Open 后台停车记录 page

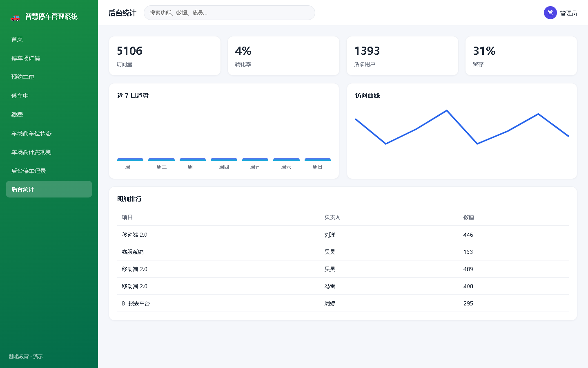coord(49,171)
